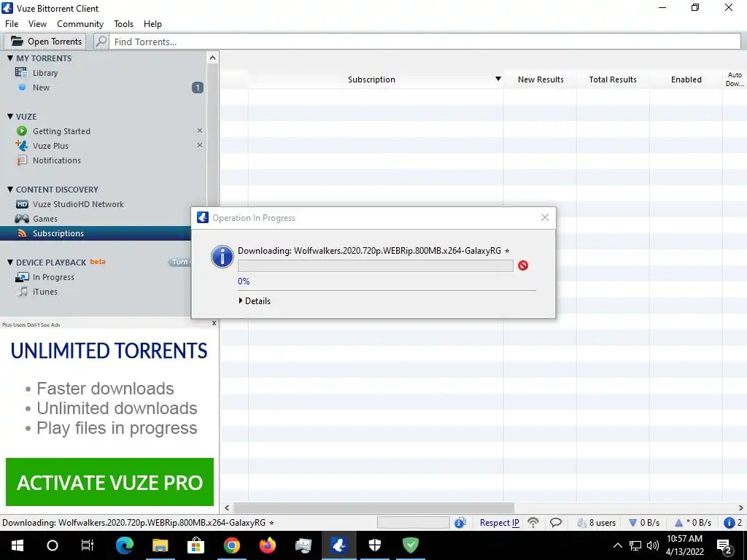The height and width of the screenshot is (560, 747).
Task: Open the chat bubble status icon
Action: [555, 523]
